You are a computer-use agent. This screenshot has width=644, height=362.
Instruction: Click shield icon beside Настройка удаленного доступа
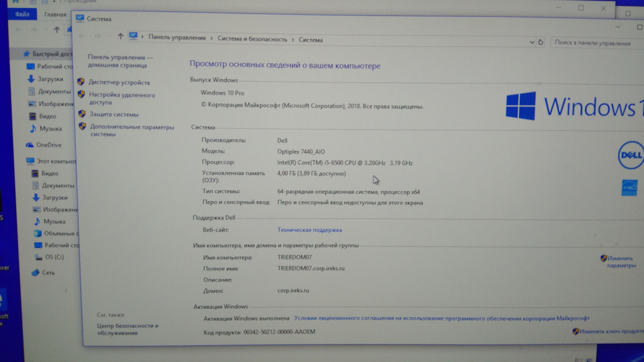click(81, 95)
